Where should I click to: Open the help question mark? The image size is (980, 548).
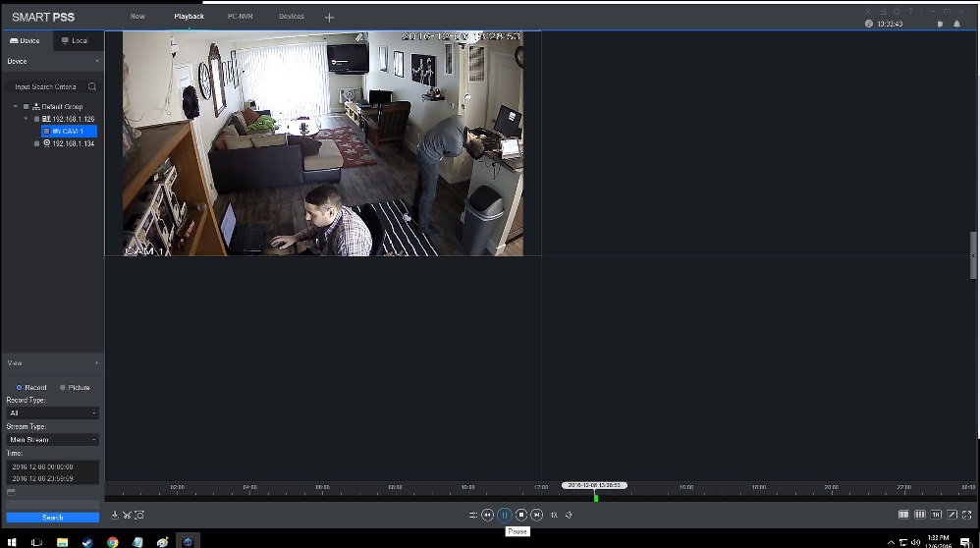pyautogui.click(x=911, y=11)
